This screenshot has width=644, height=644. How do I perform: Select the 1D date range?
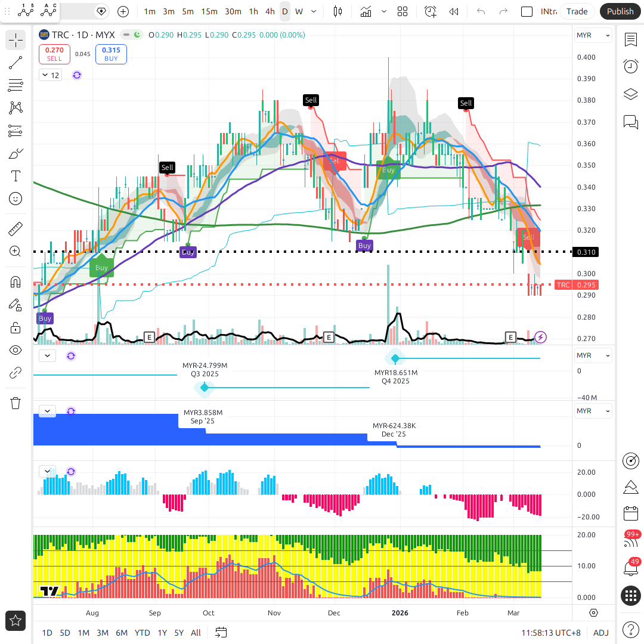coord(47,633)
